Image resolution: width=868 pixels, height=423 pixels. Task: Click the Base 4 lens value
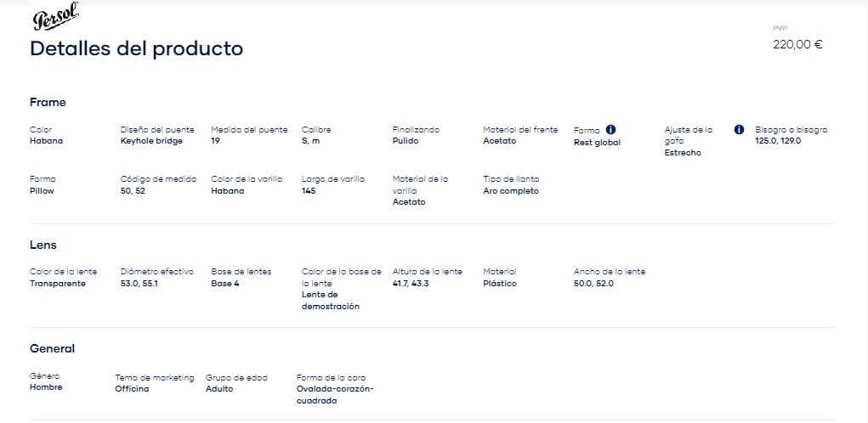224,284
